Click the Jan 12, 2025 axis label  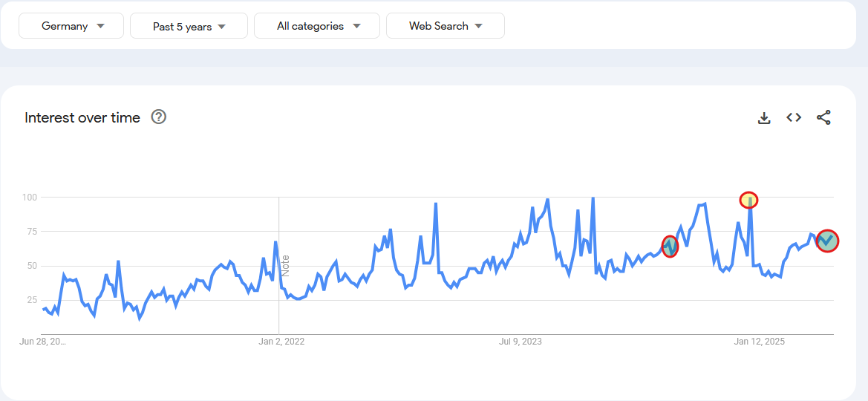[x=760, y=342]
